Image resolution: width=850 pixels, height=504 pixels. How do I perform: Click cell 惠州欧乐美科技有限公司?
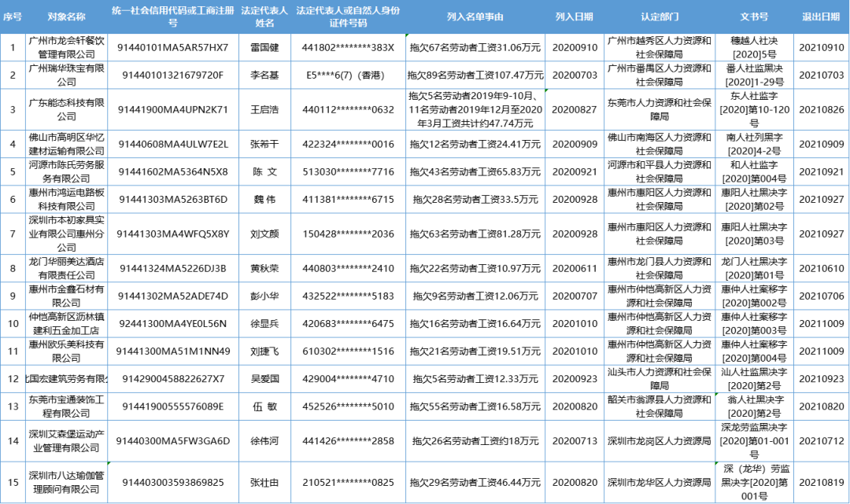click(66, 351)
